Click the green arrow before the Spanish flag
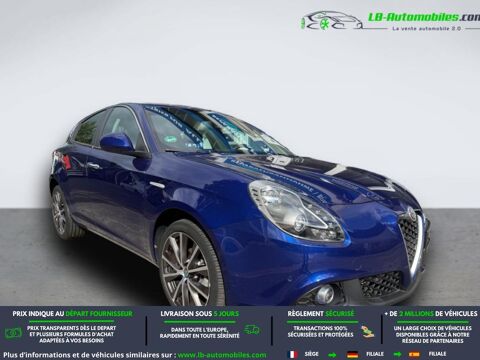This screenshot has height=360, width=480. [x=397, y=354]
